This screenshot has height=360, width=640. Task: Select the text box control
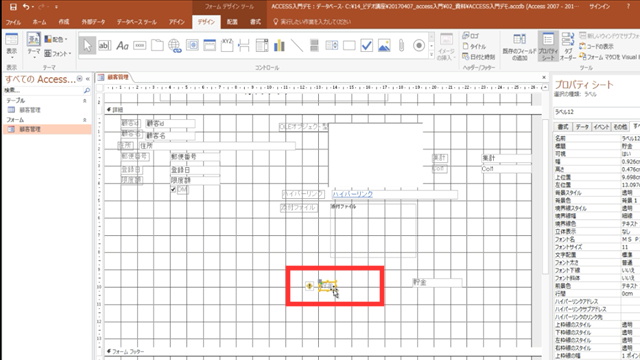104,45
